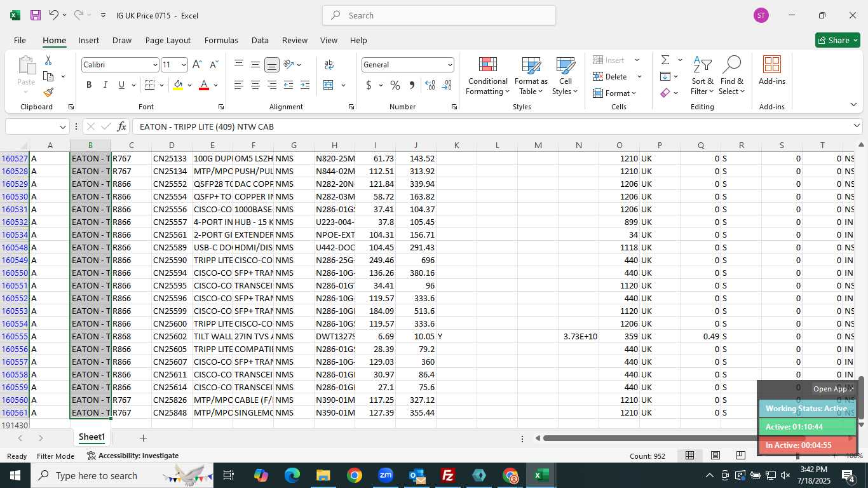Open Zoom app from taskbar
The width and height of the screenshot is (868, 488).
click(x=386, y=475)
